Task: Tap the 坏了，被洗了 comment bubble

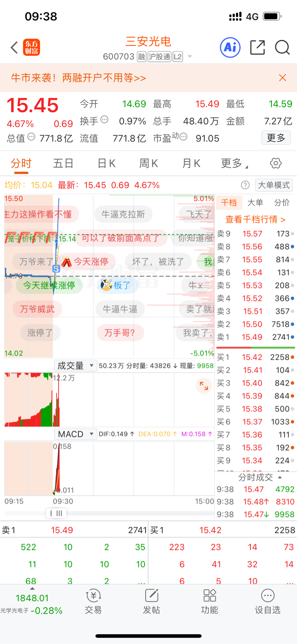Action: point(158,262)
